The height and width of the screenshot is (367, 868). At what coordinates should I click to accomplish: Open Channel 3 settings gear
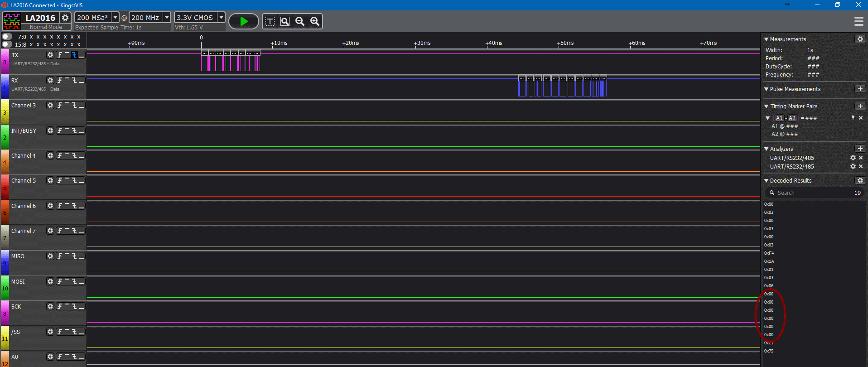point(50,105)
